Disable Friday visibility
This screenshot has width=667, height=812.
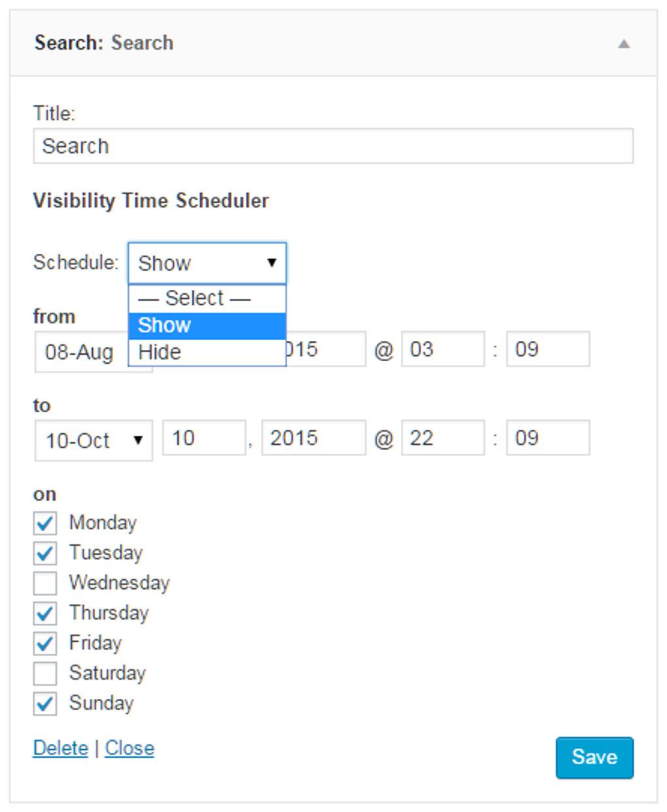click(44, 643)
